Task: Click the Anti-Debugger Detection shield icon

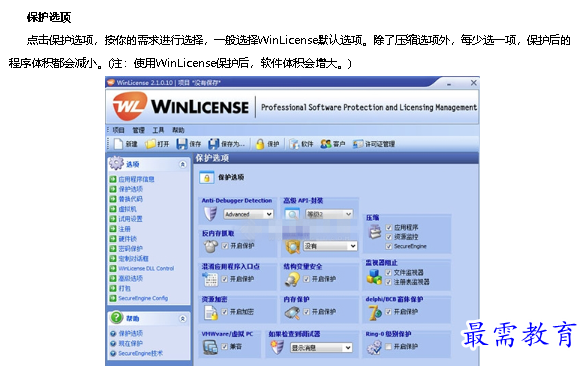Action: [210, 214]
